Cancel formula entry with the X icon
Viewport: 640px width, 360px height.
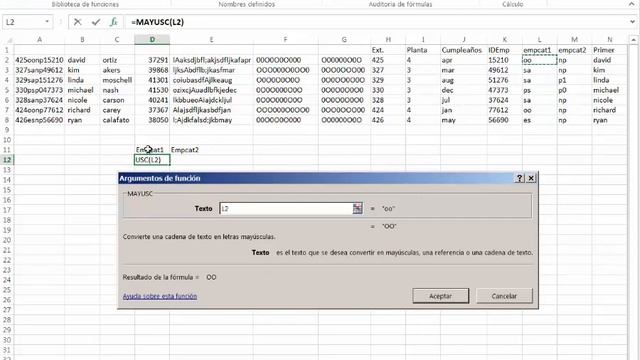(x=78, y=22)
